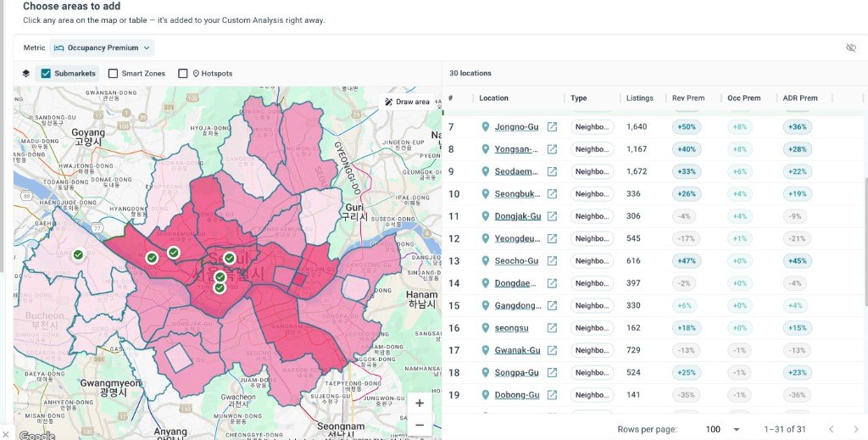This screenshot has height=440, width=868.
Task: Open Jongno-Gu in new tab icon
Action: (x=552, y=126)
